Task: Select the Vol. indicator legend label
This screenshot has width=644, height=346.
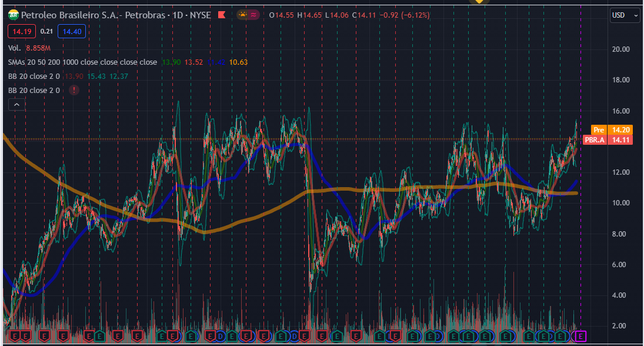Action: [14, 48]
